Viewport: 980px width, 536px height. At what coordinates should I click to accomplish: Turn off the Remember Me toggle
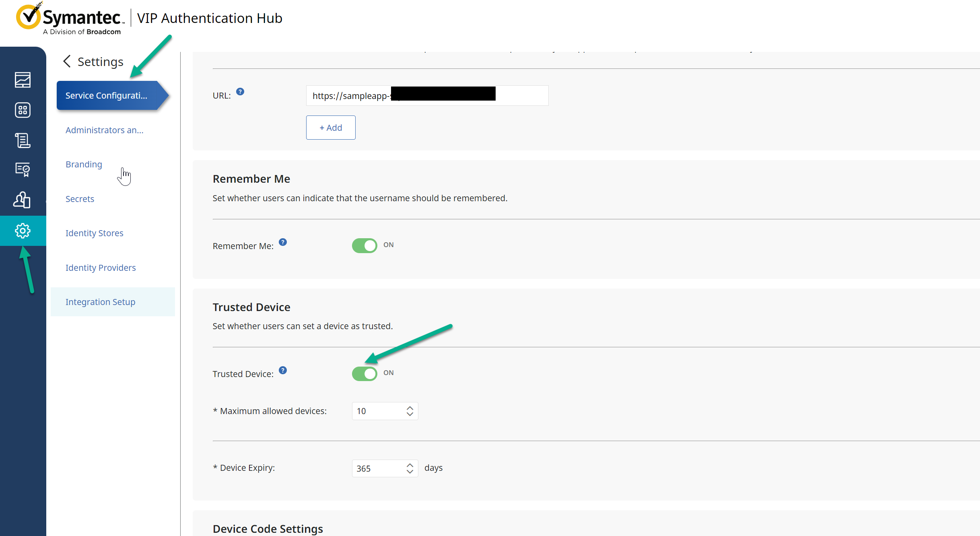[364, 245]
